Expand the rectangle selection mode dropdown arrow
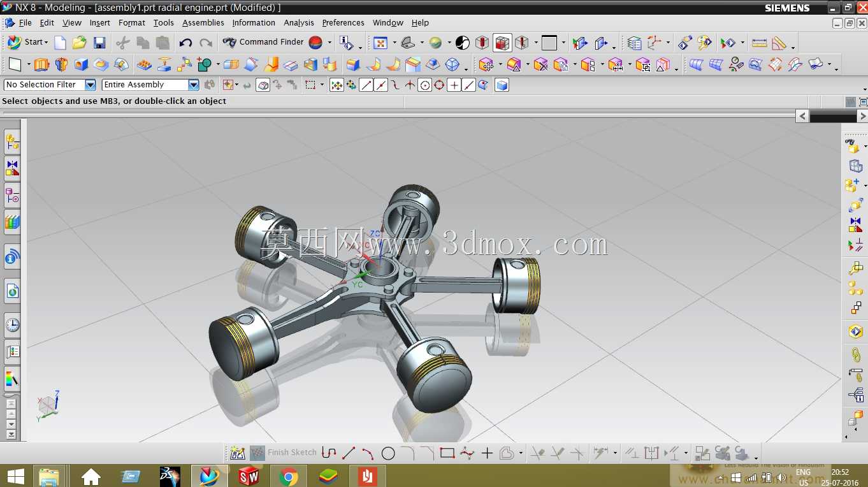This screenshot has height=487, width=868. pyautogui.click(x=322, y=85)
